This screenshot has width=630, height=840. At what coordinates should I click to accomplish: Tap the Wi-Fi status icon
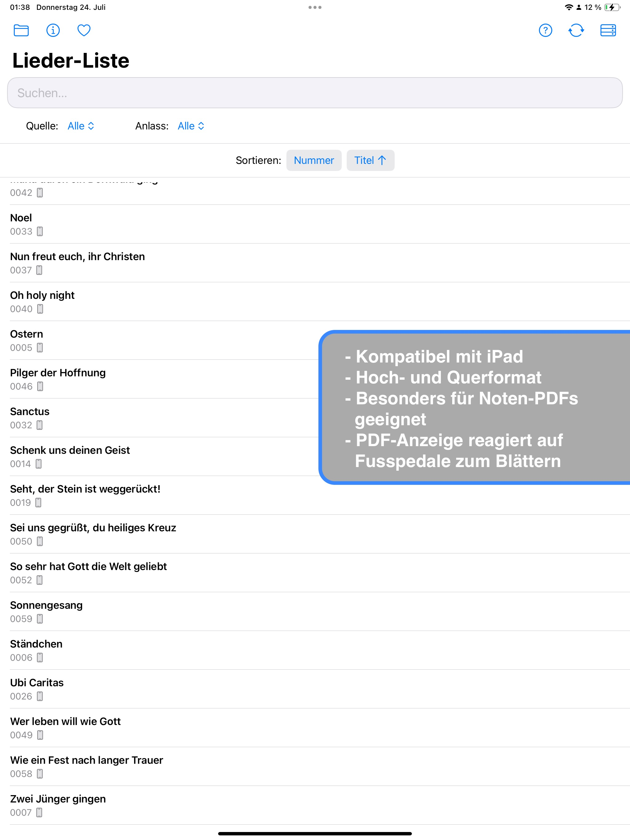tap(568, 7)
